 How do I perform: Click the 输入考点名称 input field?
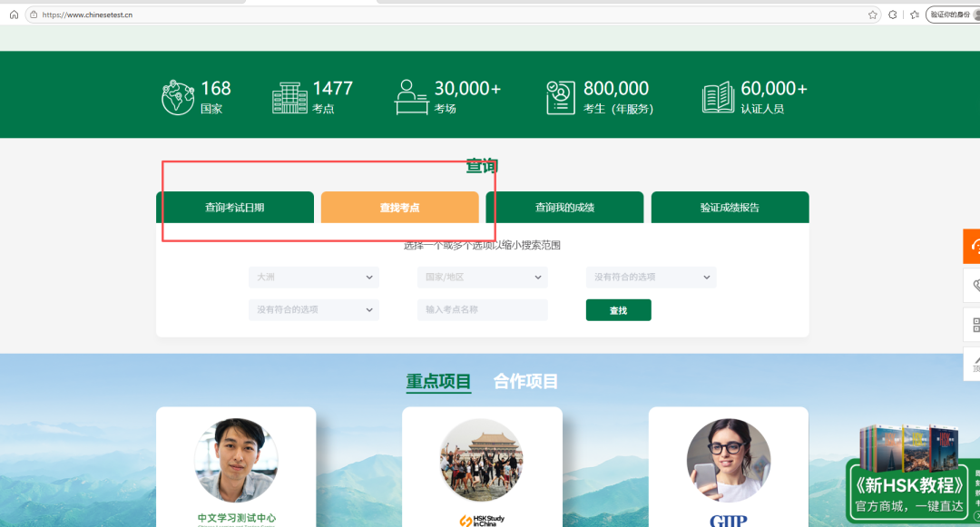point(483,309)
